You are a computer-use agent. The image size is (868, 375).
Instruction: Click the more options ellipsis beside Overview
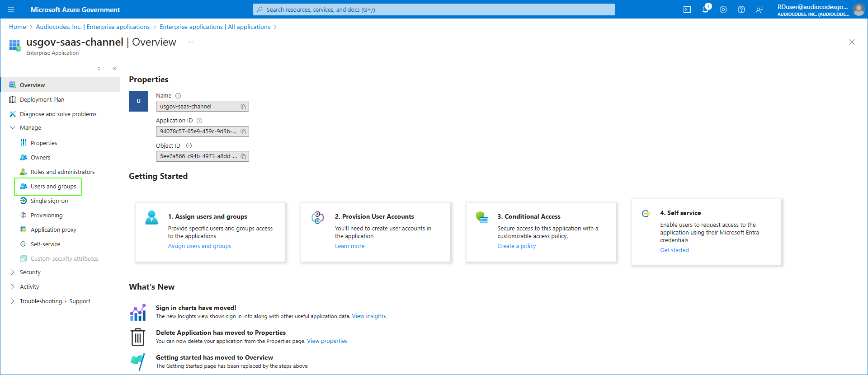tap(191, 42)
